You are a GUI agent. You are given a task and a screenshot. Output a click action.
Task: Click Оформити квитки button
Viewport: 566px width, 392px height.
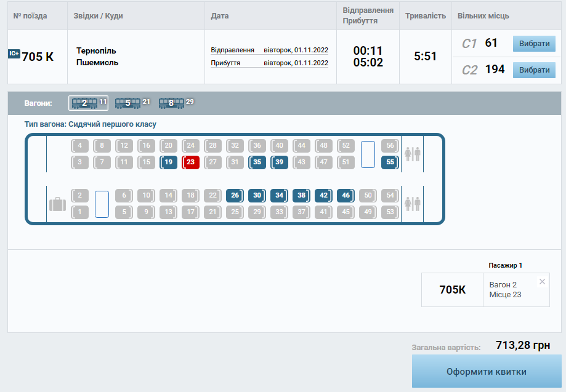coord(486,372)
